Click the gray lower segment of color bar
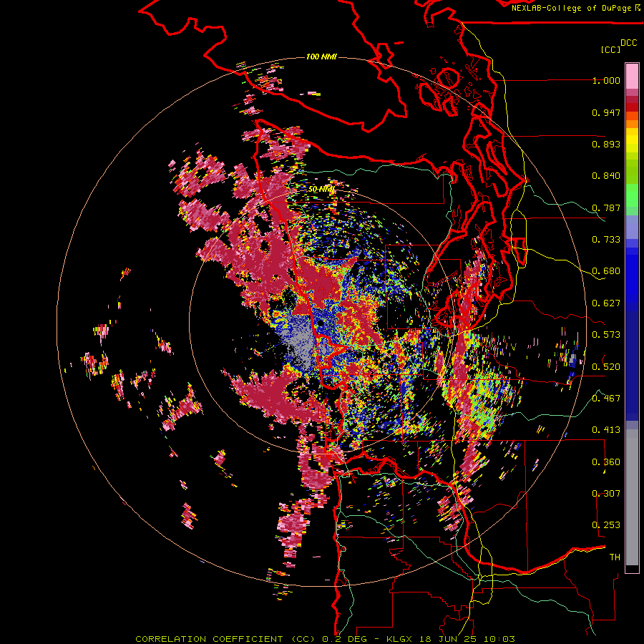 click(x=632, y=497)
